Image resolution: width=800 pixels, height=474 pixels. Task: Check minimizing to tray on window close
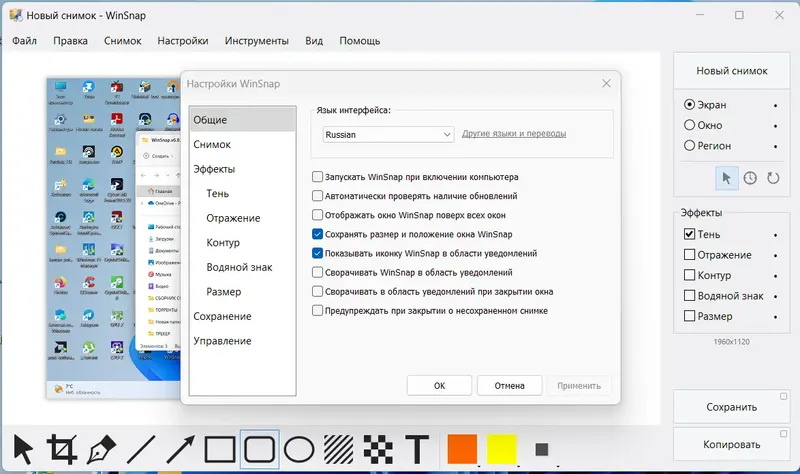(x=317, y=291)
